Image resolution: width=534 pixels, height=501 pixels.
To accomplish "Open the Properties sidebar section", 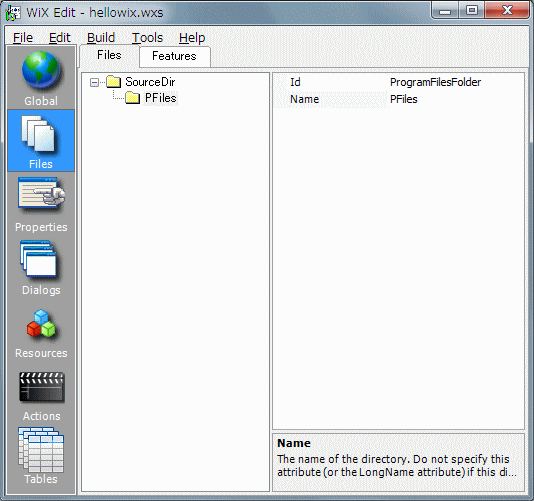I will pos(41,204).
